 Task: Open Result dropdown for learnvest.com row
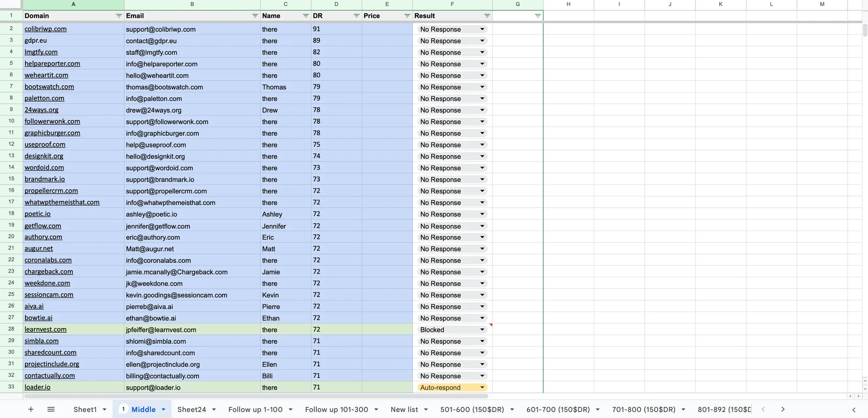pos(482,330)
